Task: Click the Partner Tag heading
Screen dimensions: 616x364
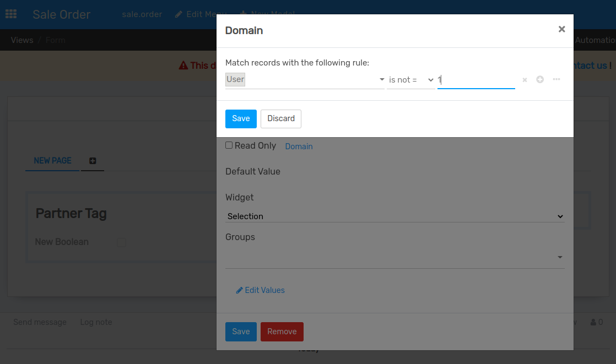Action: (x=71, y=213)
